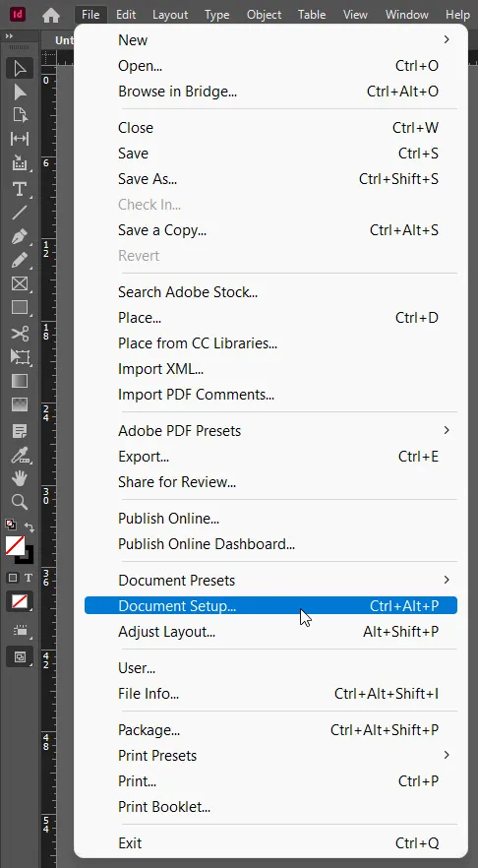478x868 pixels.
Task: Click the InDesign app logo
Action: tap(20, 14)
